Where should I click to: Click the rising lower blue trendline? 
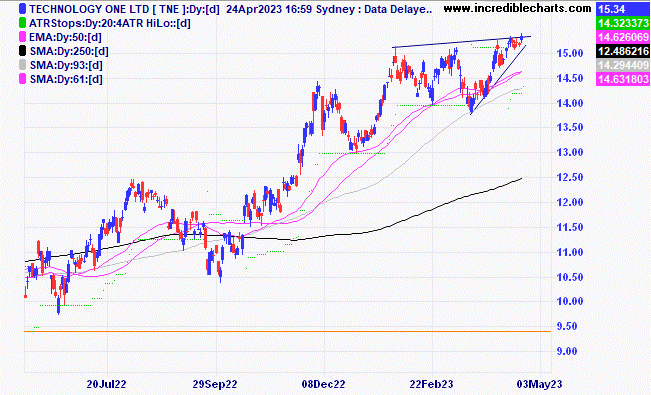point(498,79)
